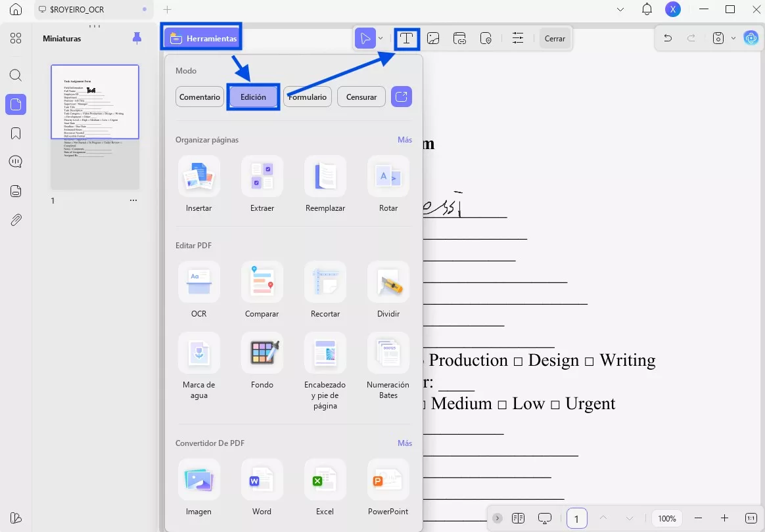Screen dimensions: 765x532
Task: Open the Fondo background tool
Action: pos(262,361)
